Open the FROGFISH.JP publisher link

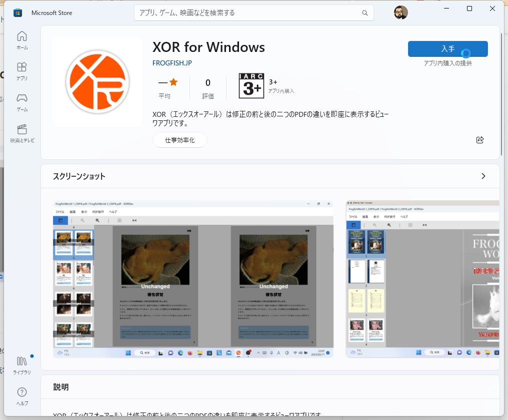coord(172,63)
